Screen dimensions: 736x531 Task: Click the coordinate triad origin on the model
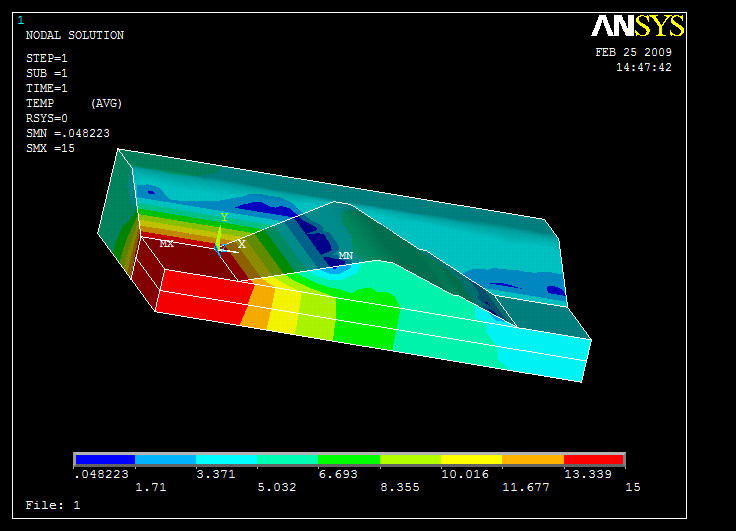(219, 245)
